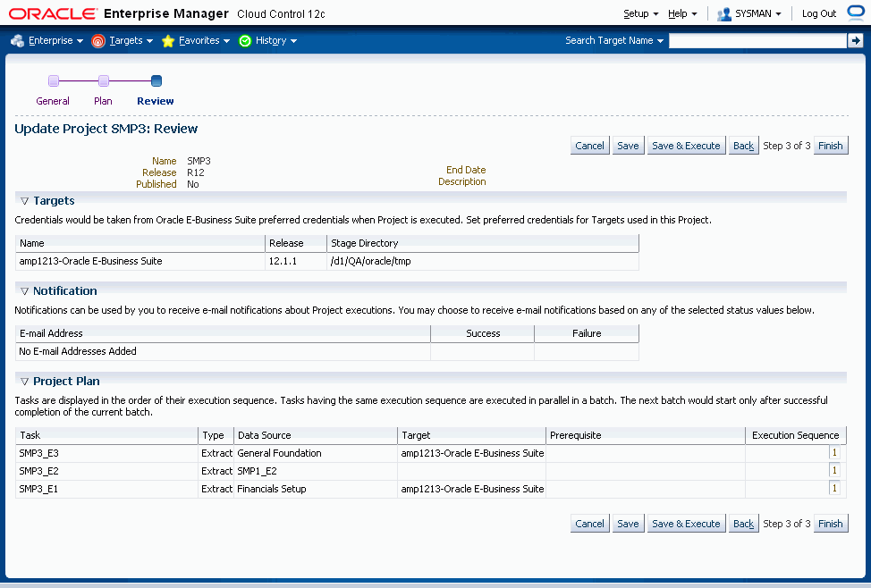
Task: Click No E-mail Addresses Added text
Action: 78,351
